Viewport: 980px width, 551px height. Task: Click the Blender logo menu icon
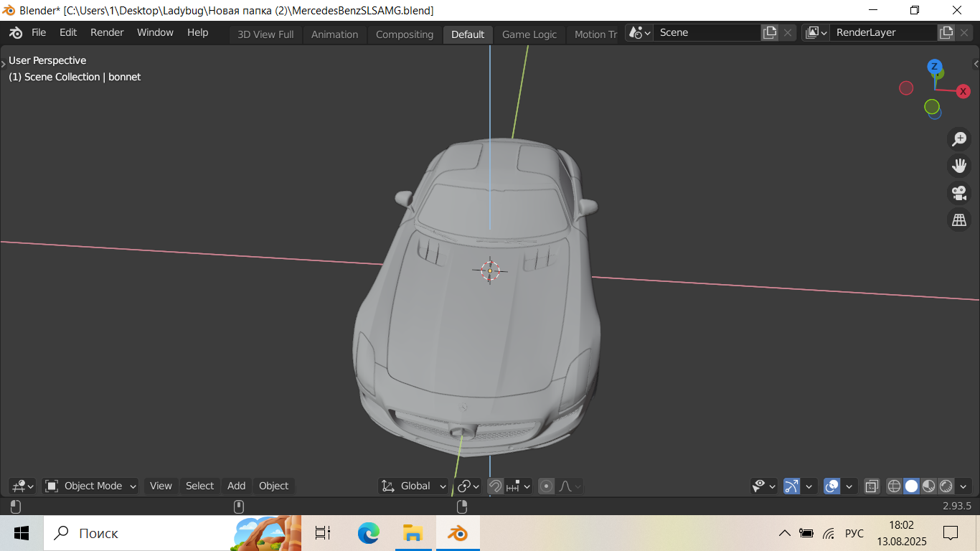coord(16,33)
